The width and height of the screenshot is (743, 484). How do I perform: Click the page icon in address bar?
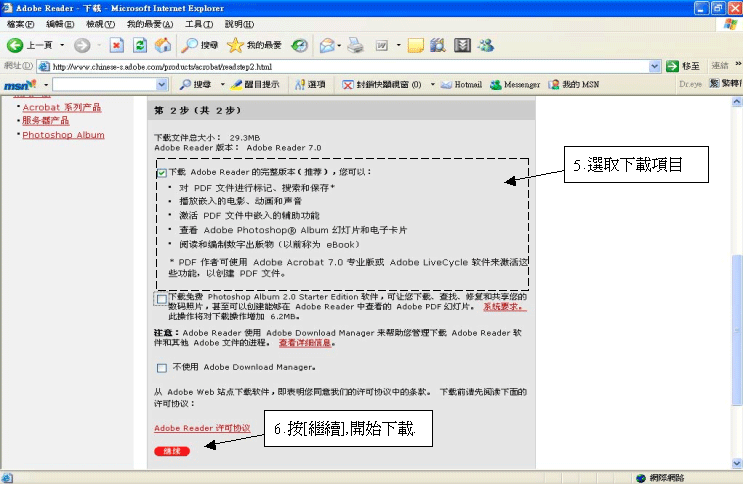click(x=44, y=66)
